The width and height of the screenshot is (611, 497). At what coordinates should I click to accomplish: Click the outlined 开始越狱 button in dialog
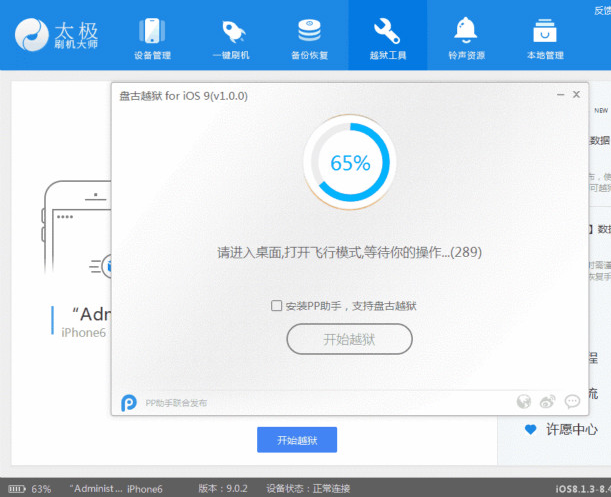coord(349,339)
